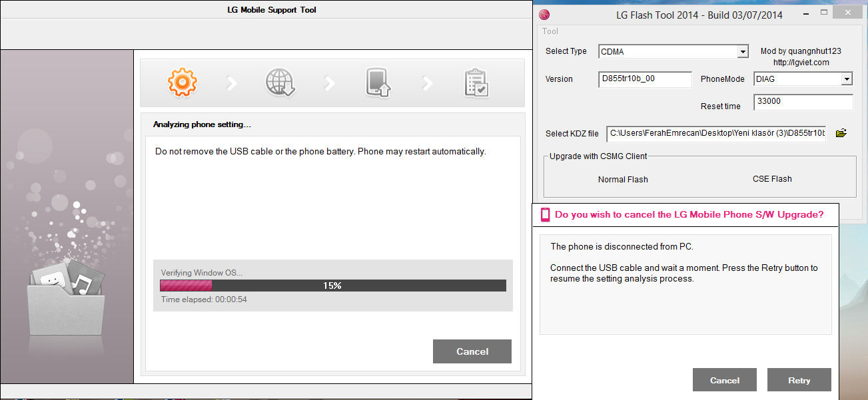This screenshot has width=868, height=400.
Task: Expand the Select Type CDMA dropdown
Action: click(743, 51)
